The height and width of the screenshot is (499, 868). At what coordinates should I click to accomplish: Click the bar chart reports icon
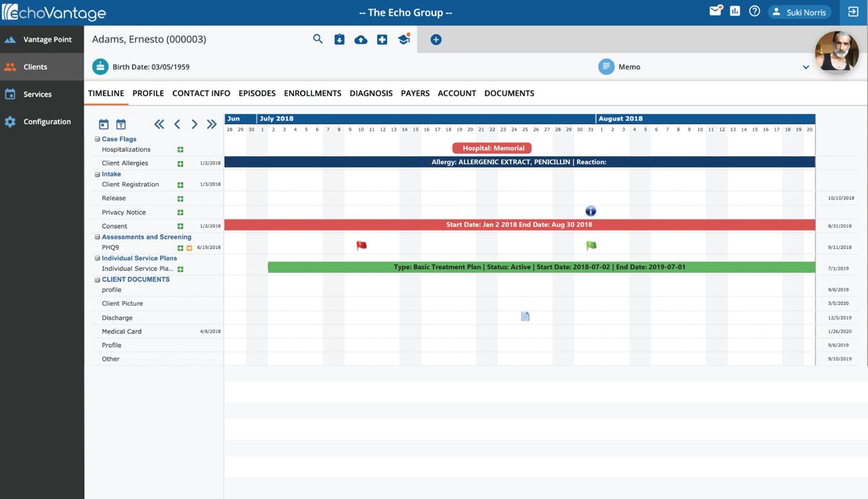tap(735, 12)
